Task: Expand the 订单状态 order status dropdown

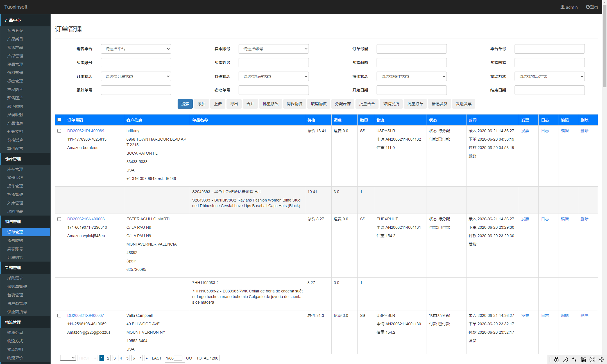Action: [136, 76]
